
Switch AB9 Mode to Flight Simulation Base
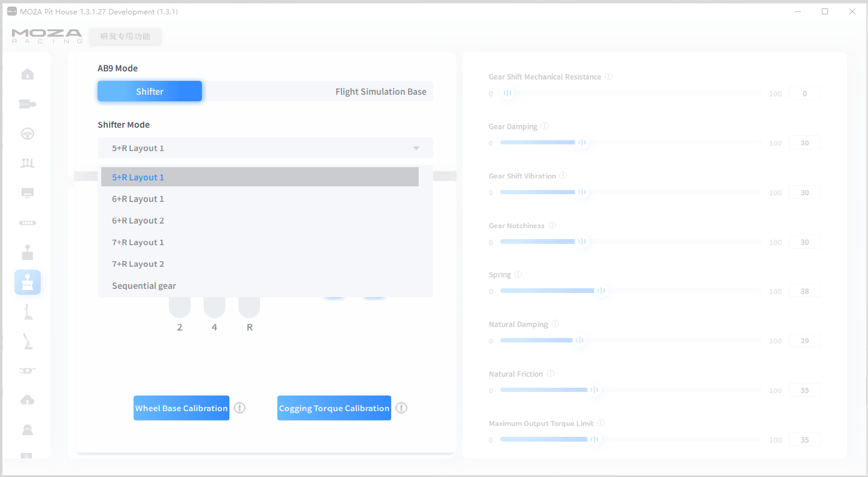[x=380, y=92]
